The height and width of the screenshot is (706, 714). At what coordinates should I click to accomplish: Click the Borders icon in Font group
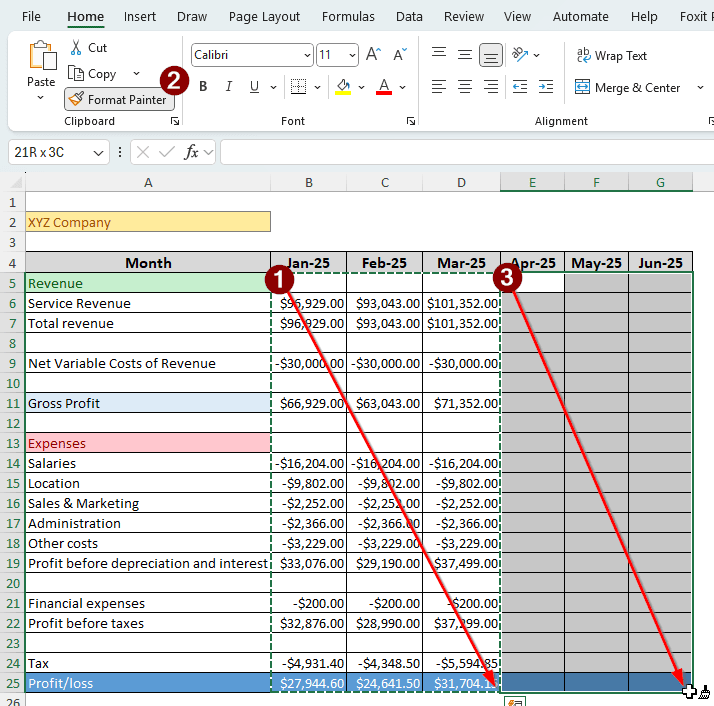[298, 87]
